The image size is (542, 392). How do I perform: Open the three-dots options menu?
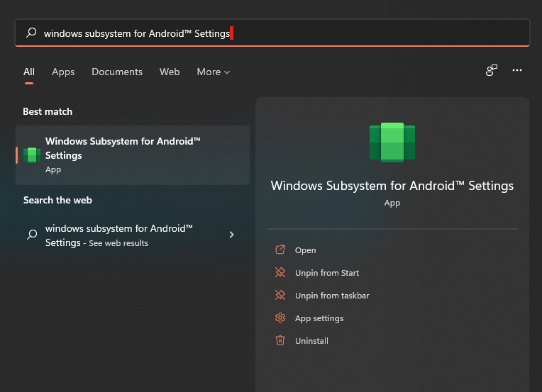coord(517,71)
